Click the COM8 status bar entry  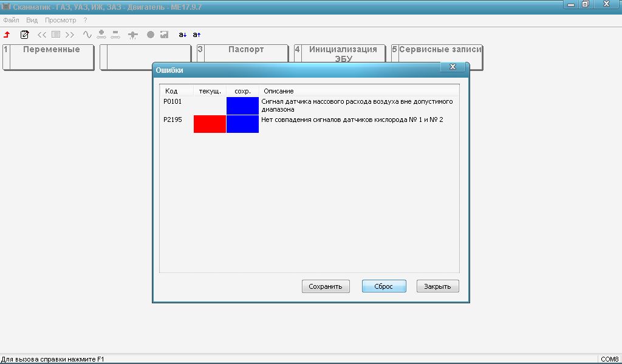tap(609, 359)
